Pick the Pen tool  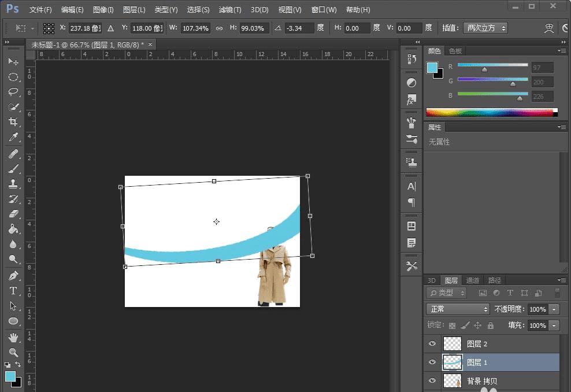(13, 275)
